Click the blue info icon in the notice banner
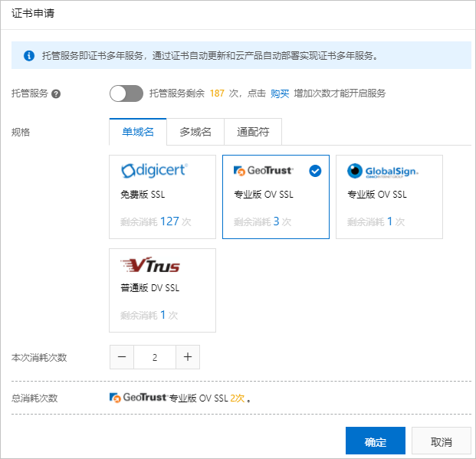Image resolution: width=476 pixels, height=459 pixels. (29, 55)
